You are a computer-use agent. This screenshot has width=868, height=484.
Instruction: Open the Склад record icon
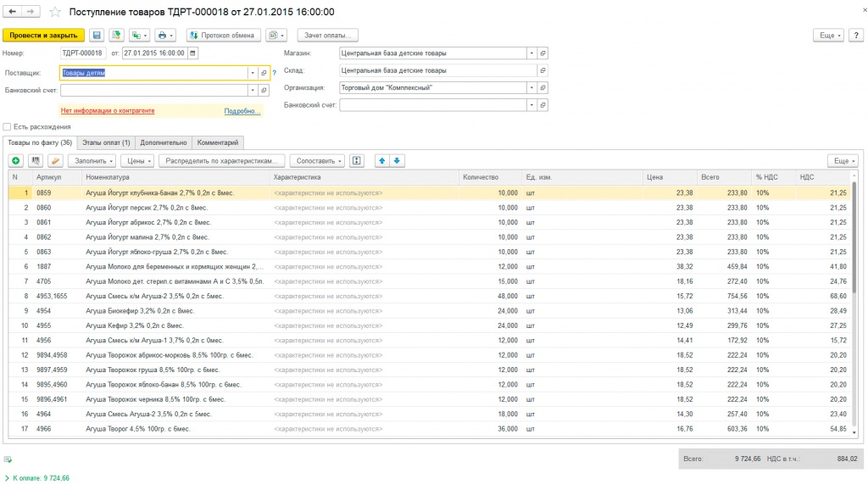coord(543,70)
